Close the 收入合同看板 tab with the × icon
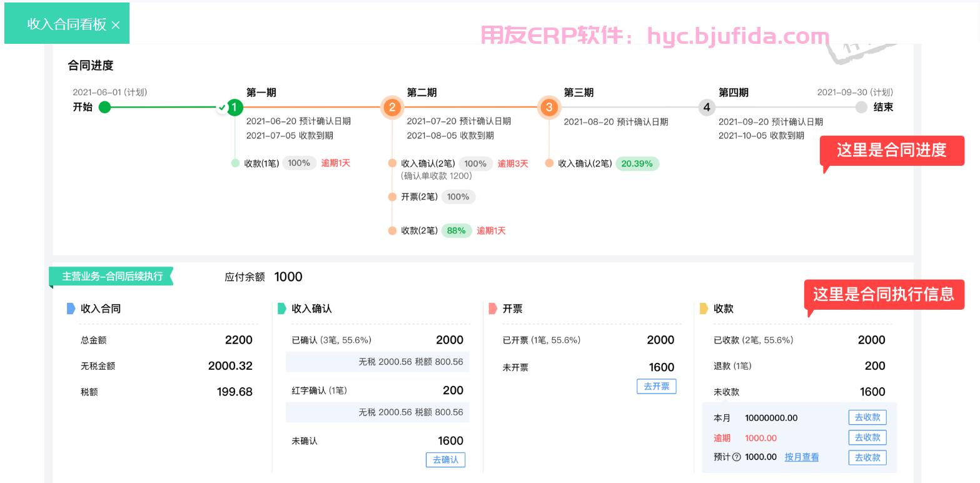This screenshot has height=483, width=980. pos(115,25)
